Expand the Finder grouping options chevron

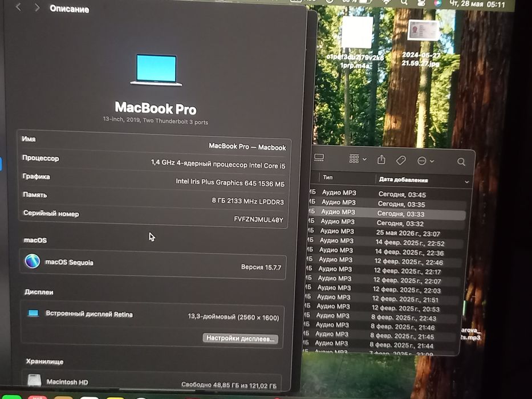pyautogui.click(x=364, y=159)
